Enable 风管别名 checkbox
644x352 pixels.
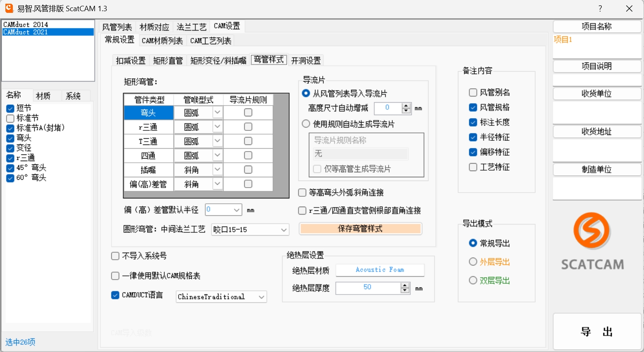click(x=473, y=92)
